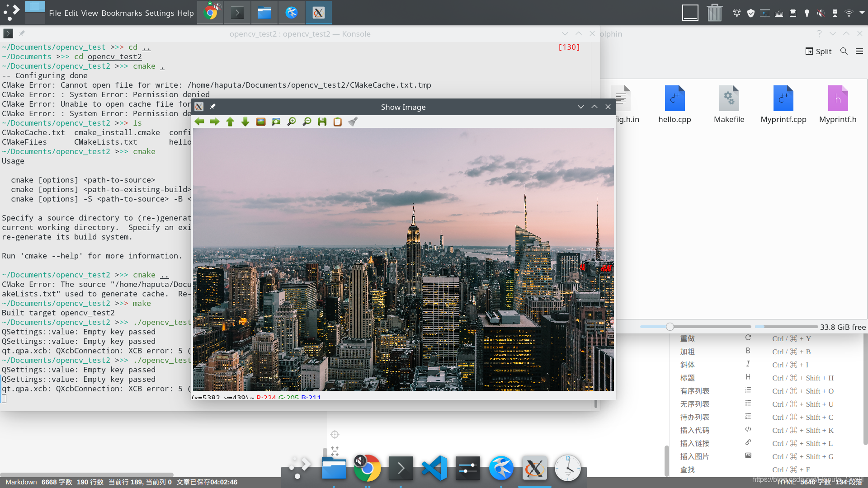The image size is (868, 488).
Task: Switch to the Dolphin task in the top panel
Action: 264,13
